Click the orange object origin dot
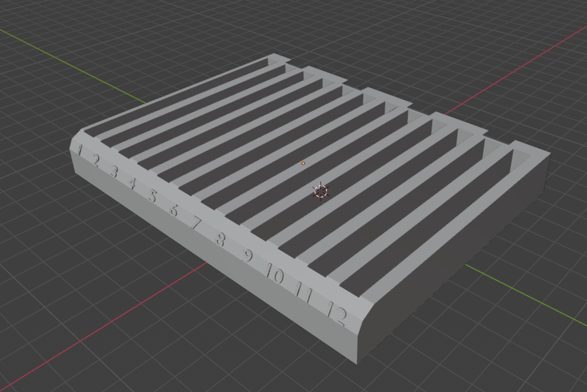 click(x=303, y=163)
